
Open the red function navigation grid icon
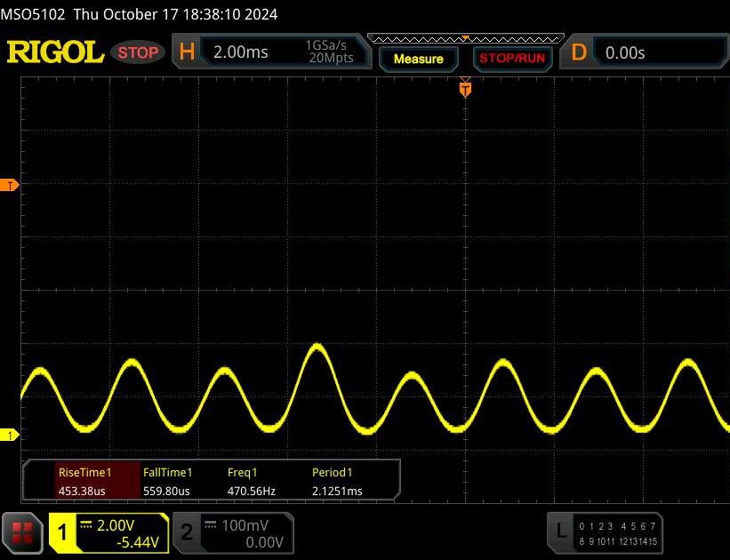click(21, 532)
